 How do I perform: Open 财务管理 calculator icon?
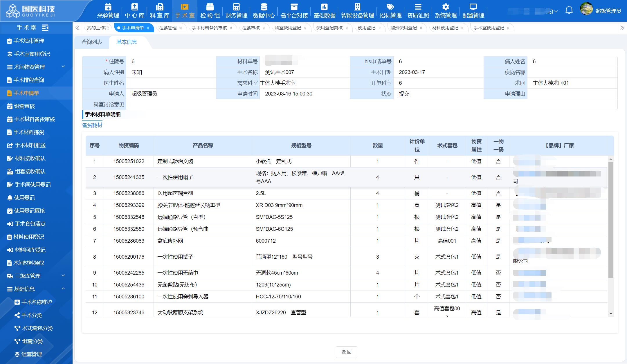[x=236, y=7]
